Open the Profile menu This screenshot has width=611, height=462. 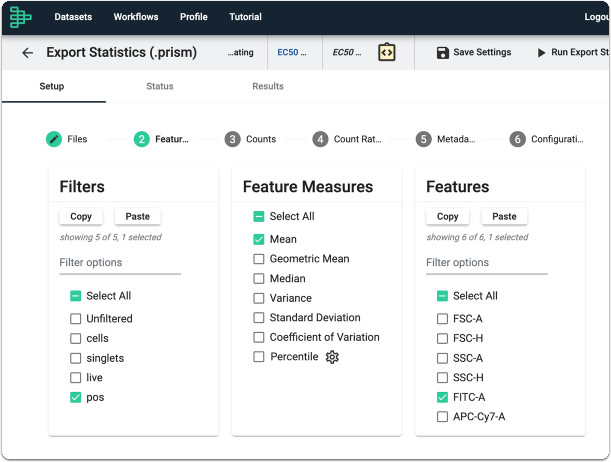(194, 17)
